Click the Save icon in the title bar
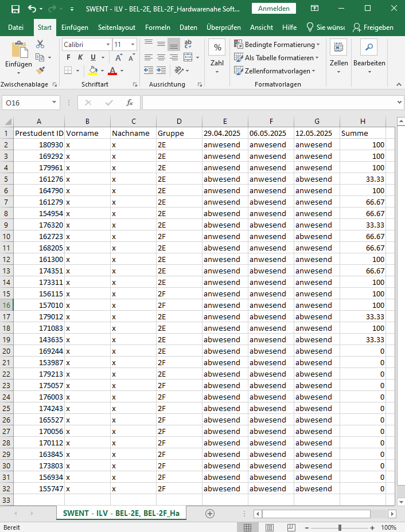Viewport: 405px width, 532px height. click(x=15, y=9)
